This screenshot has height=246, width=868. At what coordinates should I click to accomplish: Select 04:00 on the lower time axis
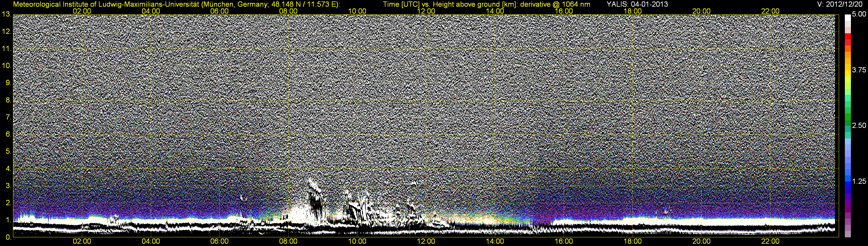coord(151,241)
